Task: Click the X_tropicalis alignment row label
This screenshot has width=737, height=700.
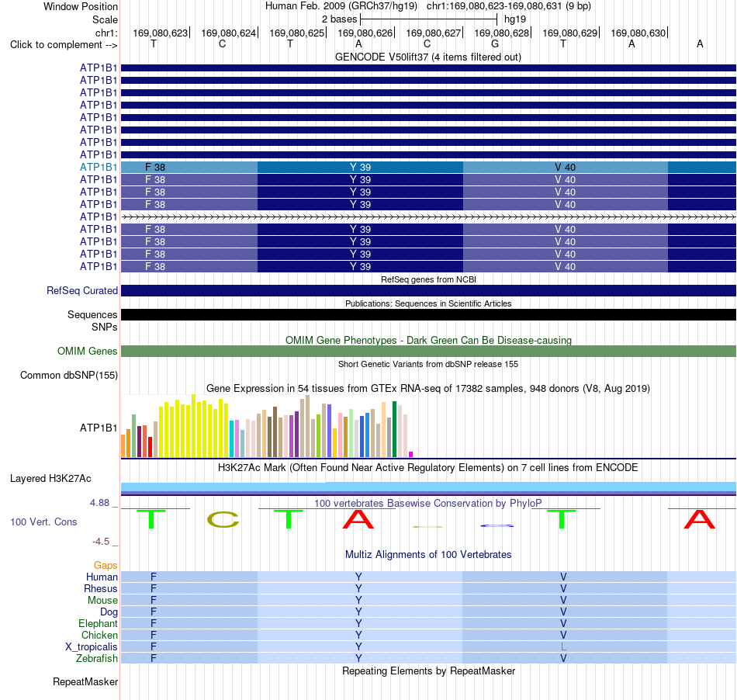Action: click(92, 647)
